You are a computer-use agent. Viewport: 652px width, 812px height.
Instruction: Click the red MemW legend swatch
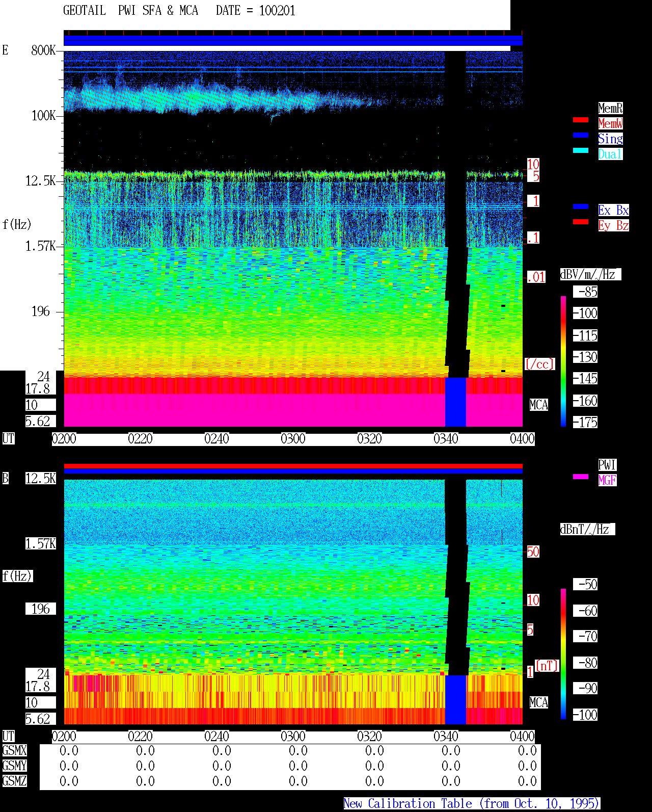[581, 120]
